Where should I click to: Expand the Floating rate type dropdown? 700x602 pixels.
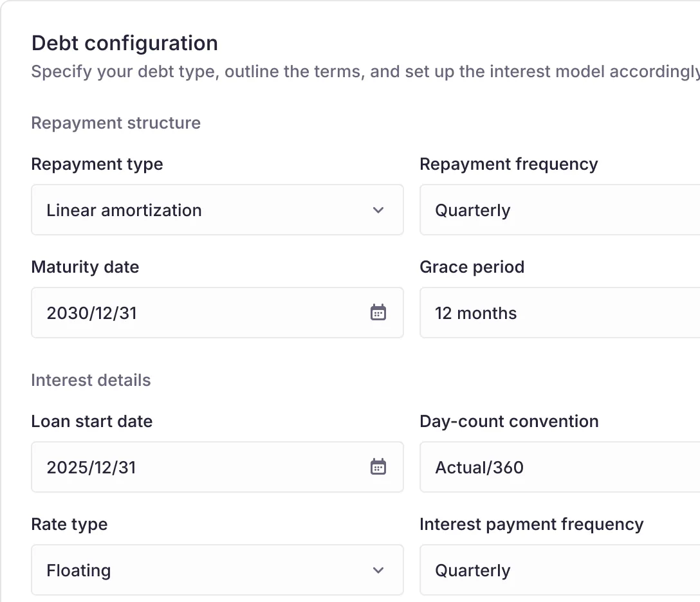click(206, 570)
